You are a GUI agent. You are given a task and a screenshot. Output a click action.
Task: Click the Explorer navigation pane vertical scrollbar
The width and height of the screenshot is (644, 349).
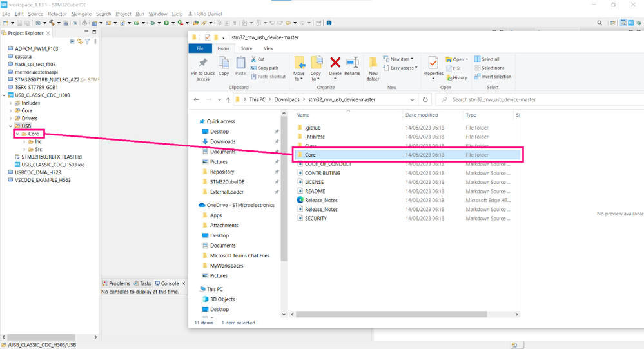284,189
